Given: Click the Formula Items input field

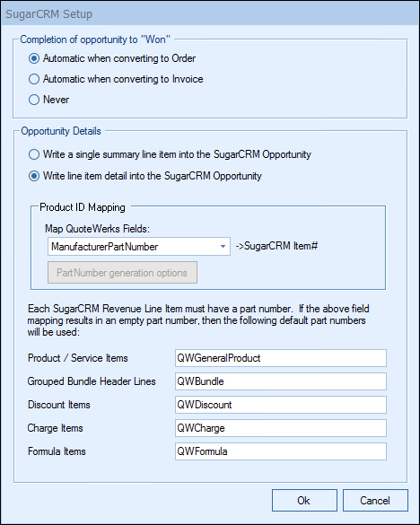Looking at the screenshot, I should [280, 451].
